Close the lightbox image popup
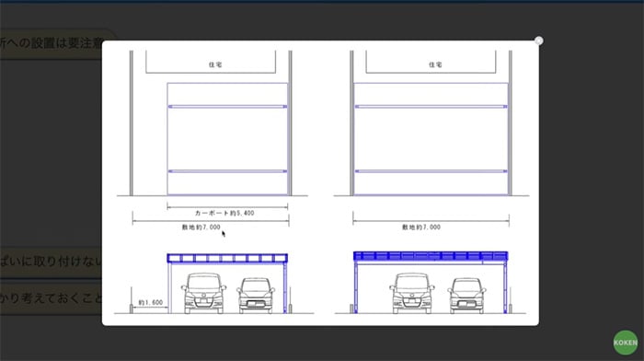This screenshot has height=361, width=644. [539, 41]
